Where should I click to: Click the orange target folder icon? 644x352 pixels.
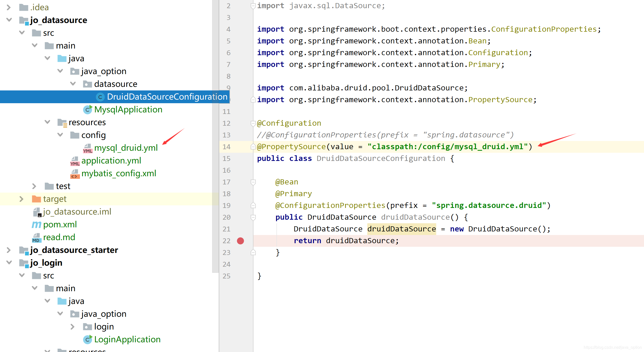point(37,199)
